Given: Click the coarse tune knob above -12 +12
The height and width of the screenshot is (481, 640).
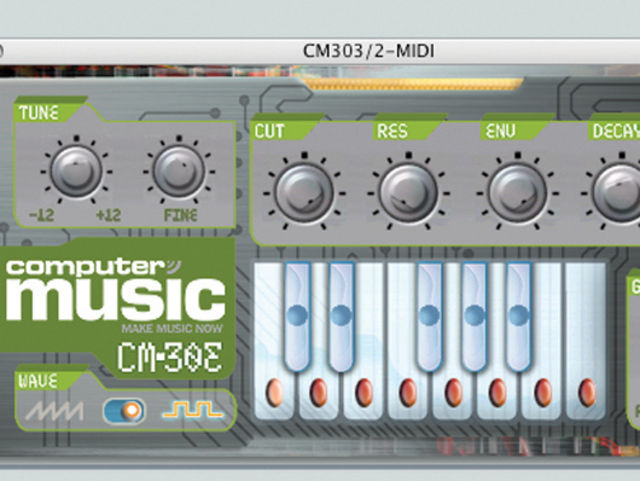Looking at the screenshot, I should point(76,171).
